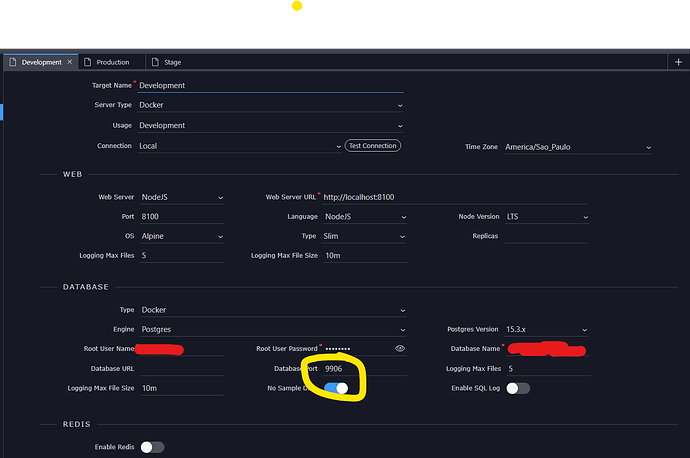Viewport: 690px width, 458px height.
Task: Toggle Enable Redis switch
Action: click(x=152, y=447)
